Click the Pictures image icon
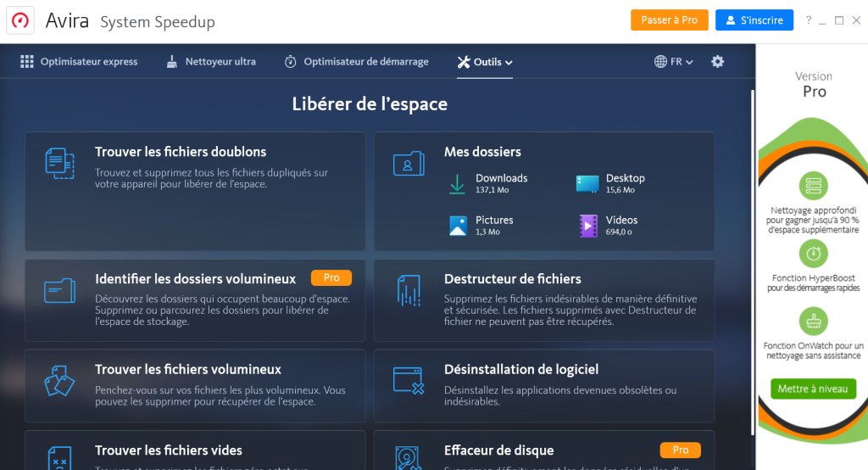 tap(458, 226)
